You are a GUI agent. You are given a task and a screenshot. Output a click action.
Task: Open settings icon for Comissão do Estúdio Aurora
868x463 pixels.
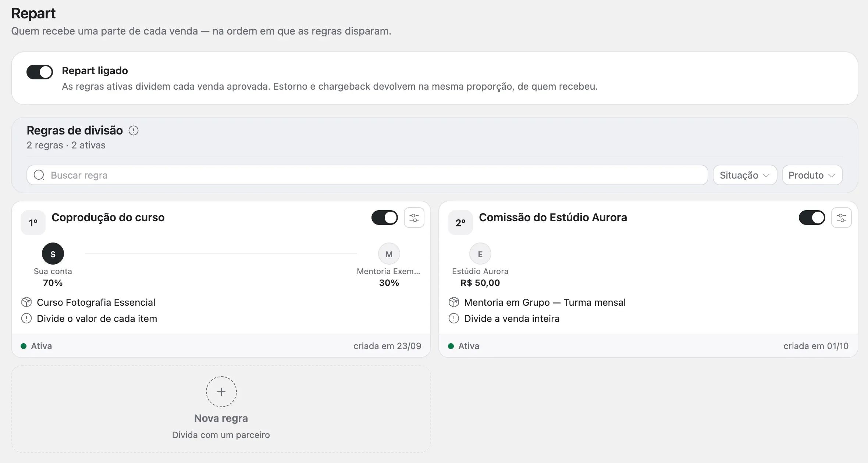(842, 218)
